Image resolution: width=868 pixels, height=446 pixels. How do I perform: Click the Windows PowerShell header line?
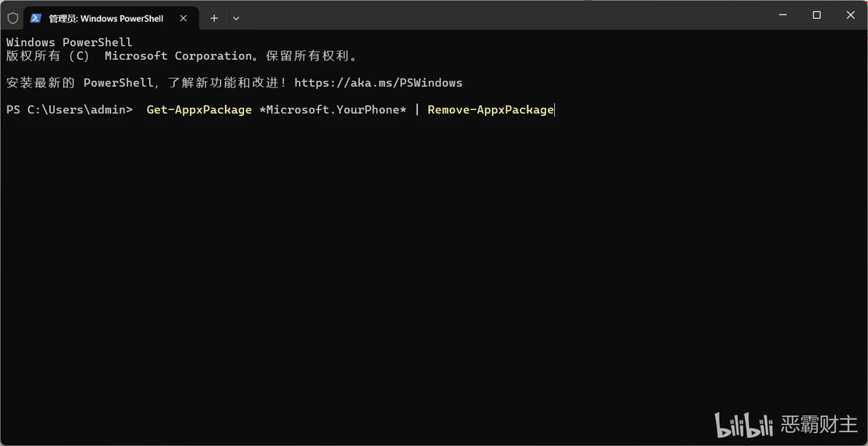coord(69,42)
